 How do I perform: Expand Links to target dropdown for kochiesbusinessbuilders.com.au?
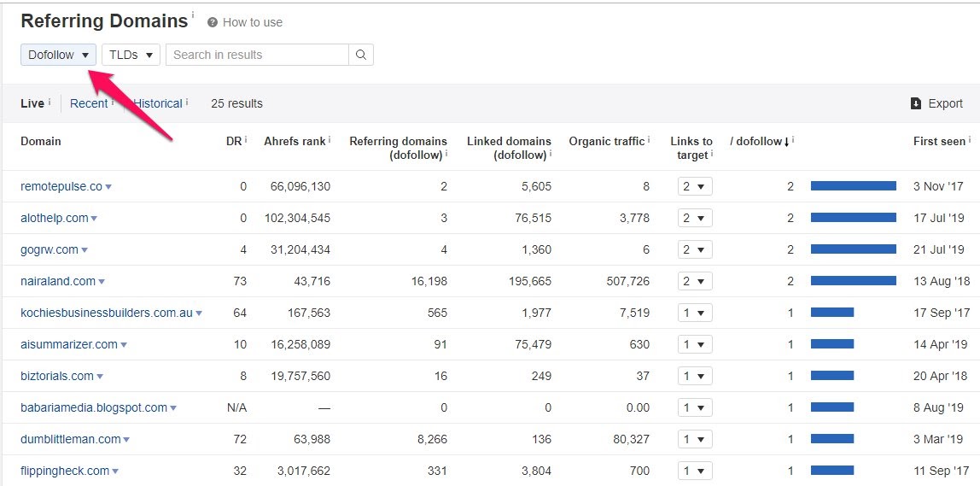[x=695, y=313]
